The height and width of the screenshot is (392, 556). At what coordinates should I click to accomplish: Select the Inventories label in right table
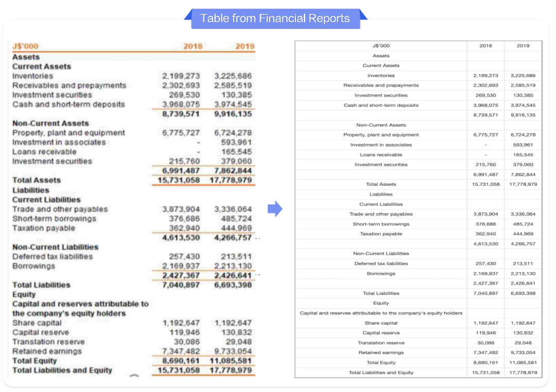[380, 76]
